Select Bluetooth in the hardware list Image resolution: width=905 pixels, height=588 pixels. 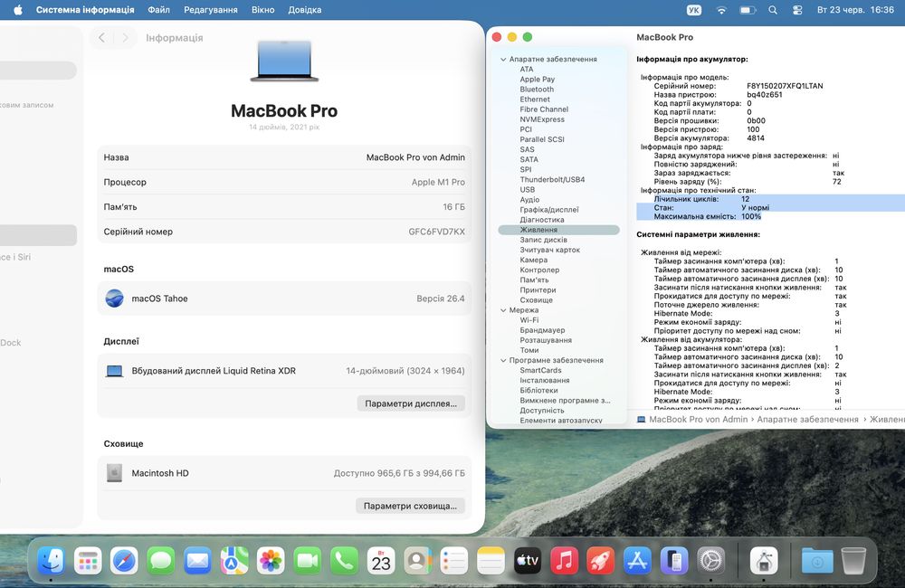coord(537,90)
